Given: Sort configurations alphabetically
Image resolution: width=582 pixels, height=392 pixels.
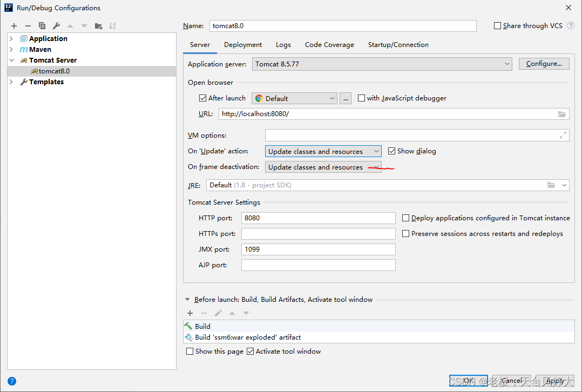Looking at the screenshot, I should point(112,25).
